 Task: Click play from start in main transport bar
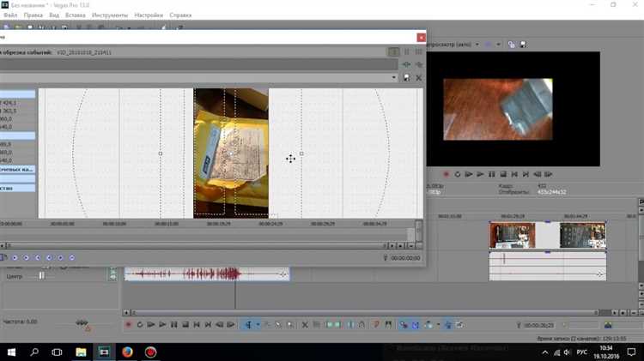point(151,325)
